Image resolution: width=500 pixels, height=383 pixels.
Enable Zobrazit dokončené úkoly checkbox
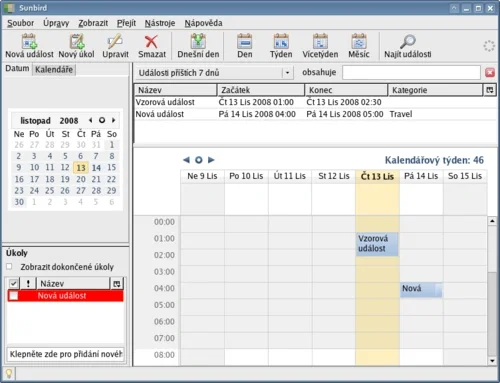9,266
